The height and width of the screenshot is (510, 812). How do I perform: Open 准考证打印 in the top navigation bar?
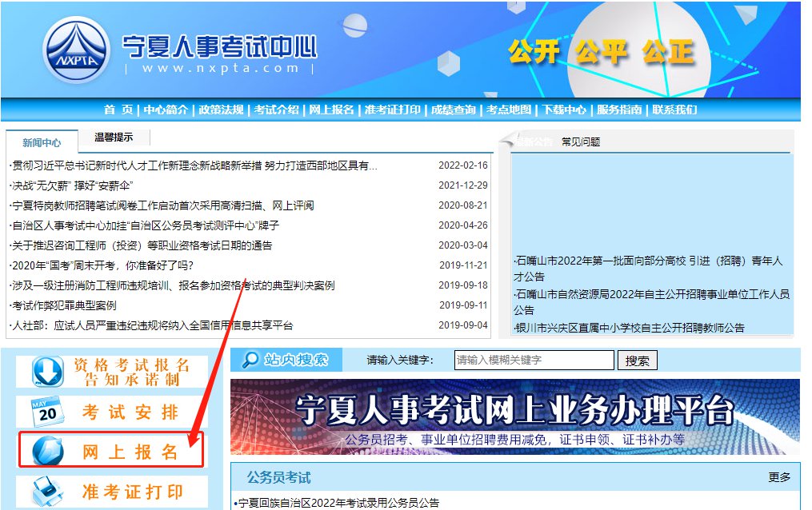tap(393, 110)
